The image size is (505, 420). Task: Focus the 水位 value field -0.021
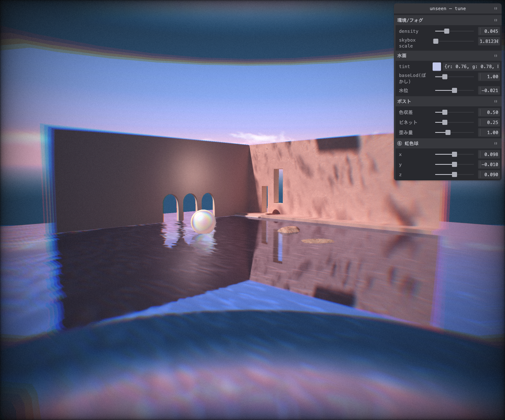tap(489, 90)
